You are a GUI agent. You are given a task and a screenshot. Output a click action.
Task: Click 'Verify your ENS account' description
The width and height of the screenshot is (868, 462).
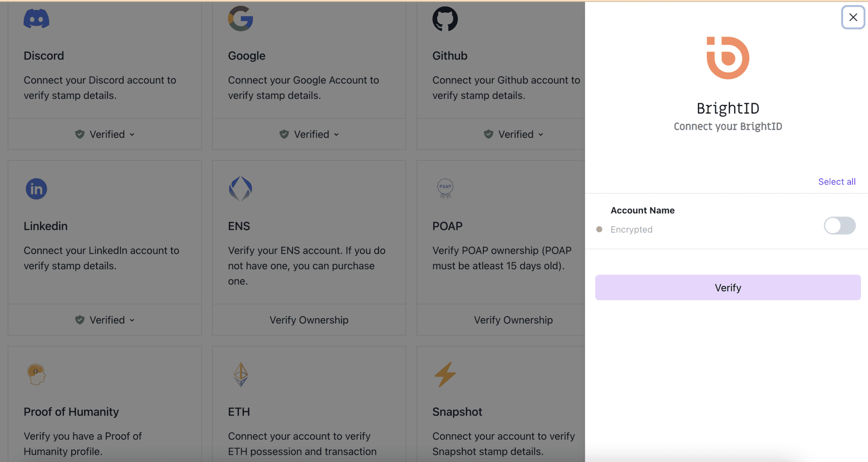pyautogui.click(x=307, y=266)
